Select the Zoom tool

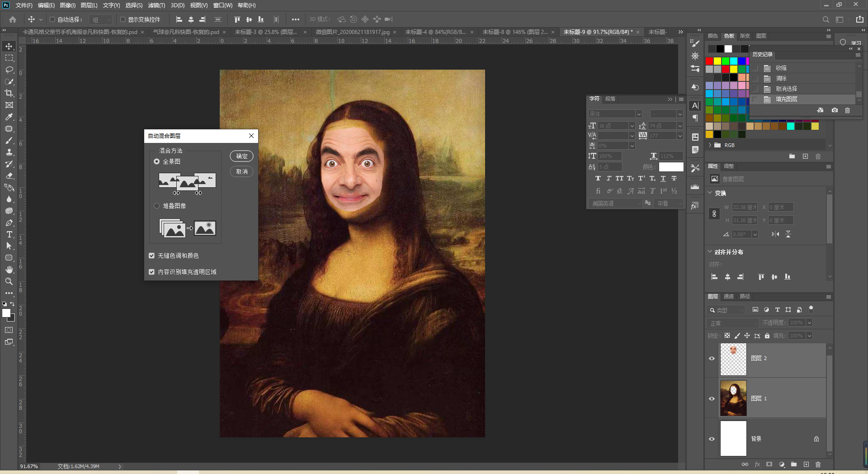(9, 281)
